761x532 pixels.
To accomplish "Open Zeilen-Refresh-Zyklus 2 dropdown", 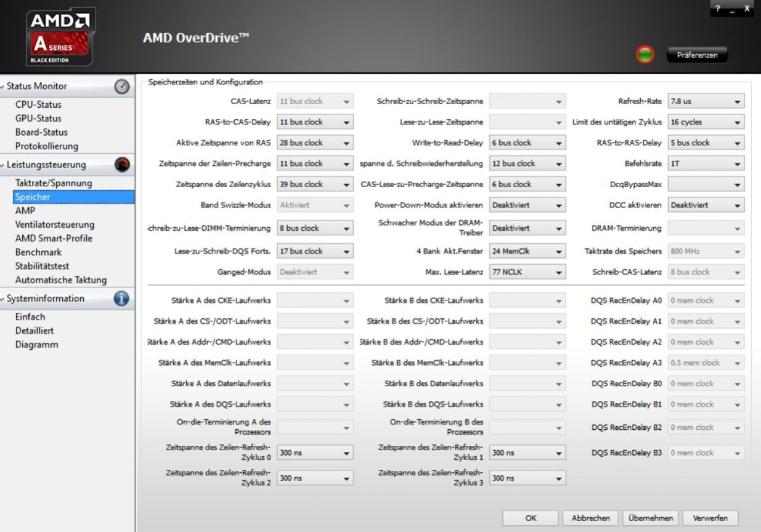I will point(315,478).
